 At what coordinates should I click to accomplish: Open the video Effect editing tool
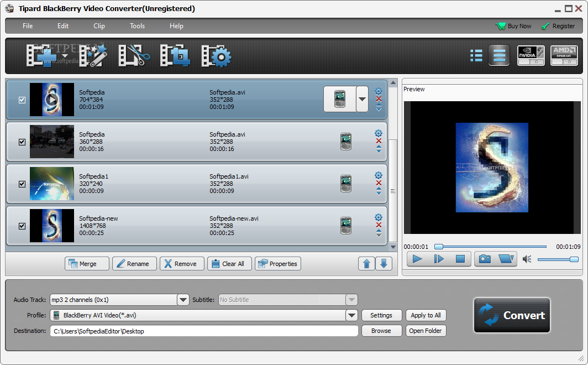93,55
